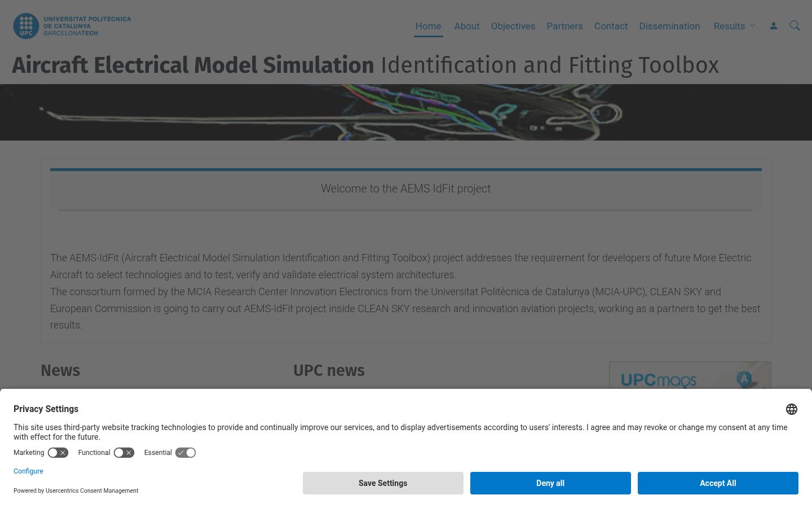Expand the Results menu chevron
The height and width of the screenshot is (508, 812).
pos(752,26)
